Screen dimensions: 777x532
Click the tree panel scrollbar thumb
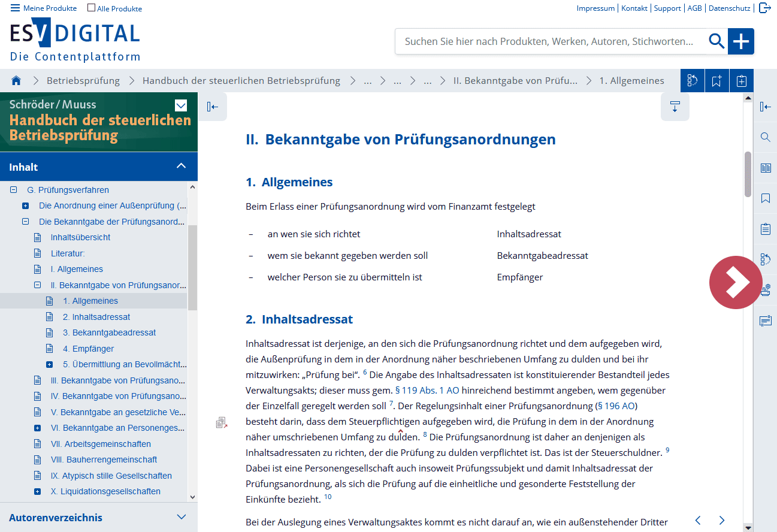[x=192, y=268]
